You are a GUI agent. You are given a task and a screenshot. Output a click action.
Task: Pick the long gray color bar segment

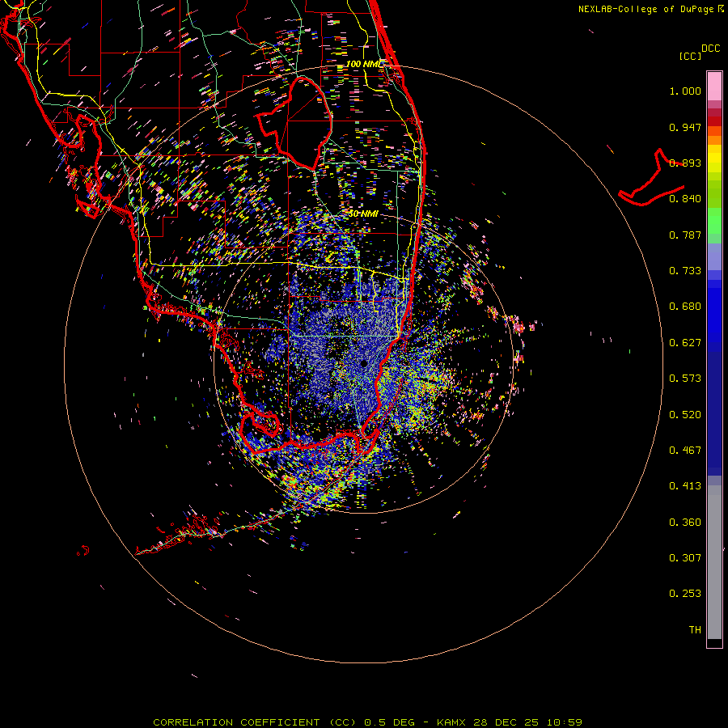(714, 562)
